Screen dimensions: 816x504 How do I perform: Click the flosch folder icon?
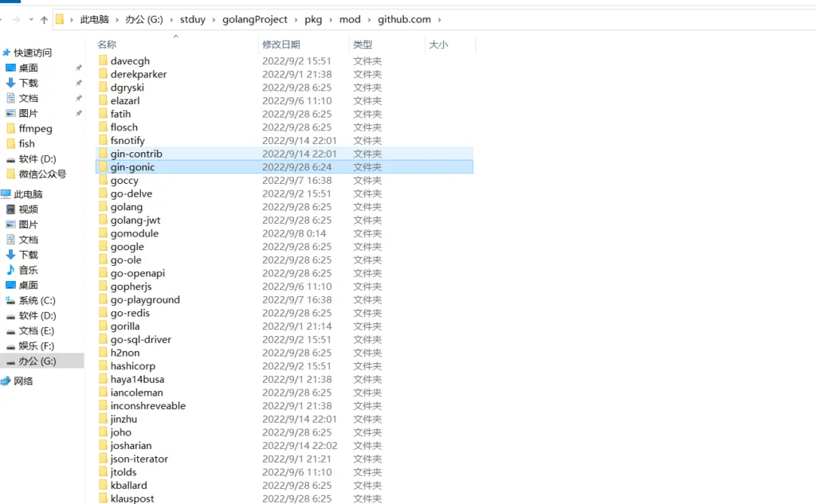103,127
